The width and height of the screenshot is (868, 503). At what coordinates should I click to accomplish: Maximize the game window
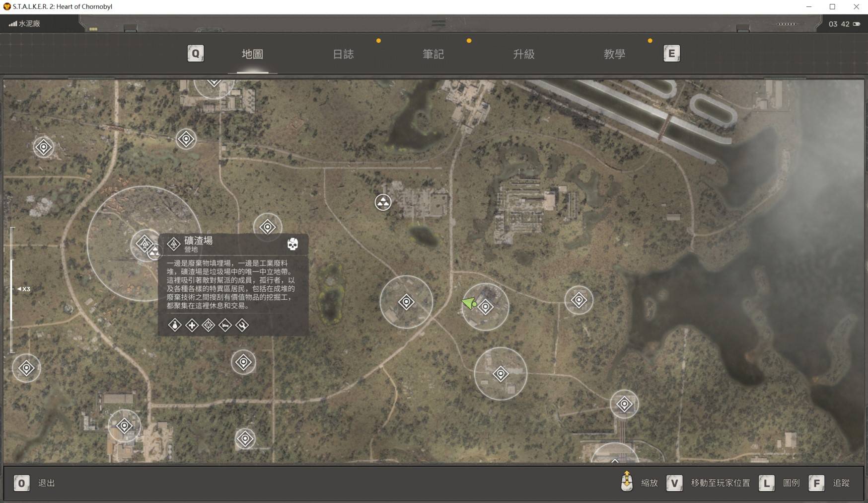[832, 6]
